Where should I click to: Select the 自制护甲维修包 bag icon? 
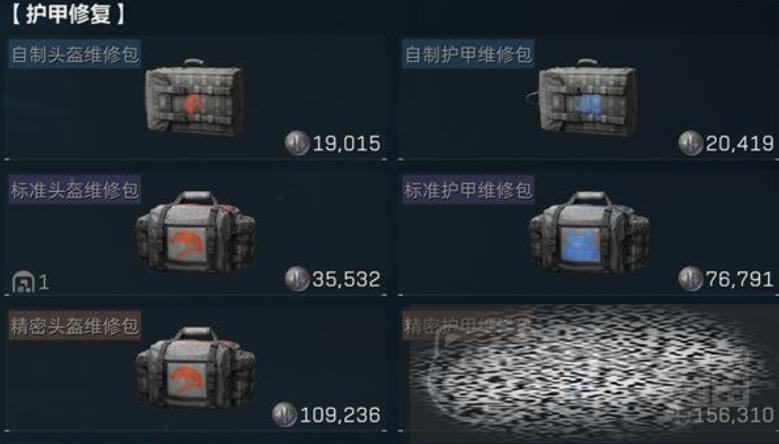click(x=586, y=97)
